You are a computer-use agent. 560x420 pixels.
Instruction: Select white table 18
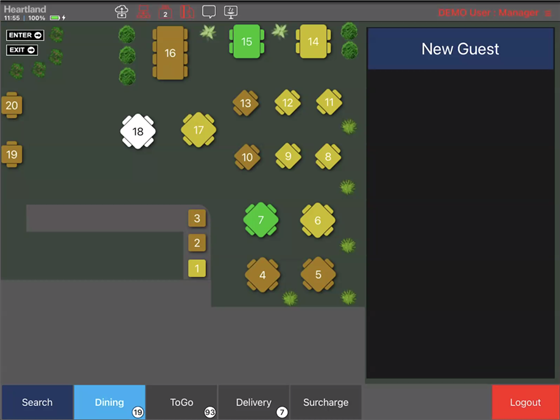coord(138,131)
